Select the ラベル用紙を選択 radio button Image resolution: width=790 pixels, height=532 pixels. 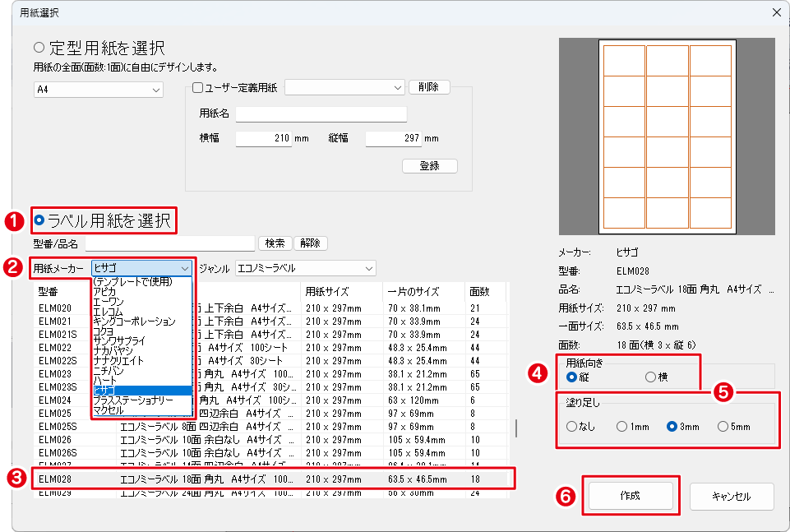pyautogui.click(x=39, y=220)
